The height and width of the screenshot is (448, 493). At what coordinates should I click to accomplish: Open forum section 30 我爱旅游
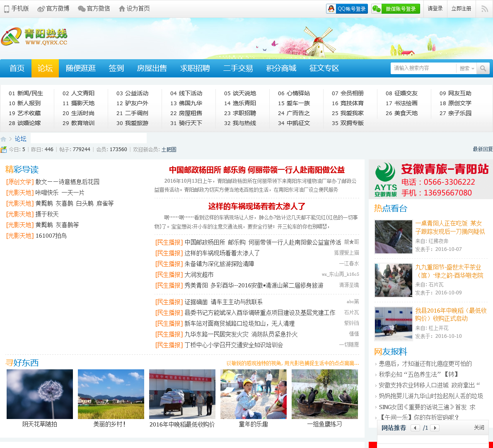[x=132, y=123]
